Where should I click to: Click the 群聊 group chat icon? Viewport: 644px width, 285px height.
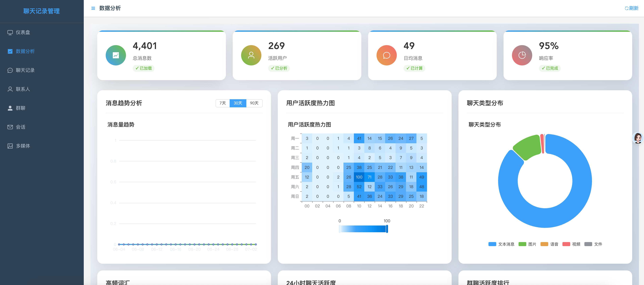click(10, 108)
